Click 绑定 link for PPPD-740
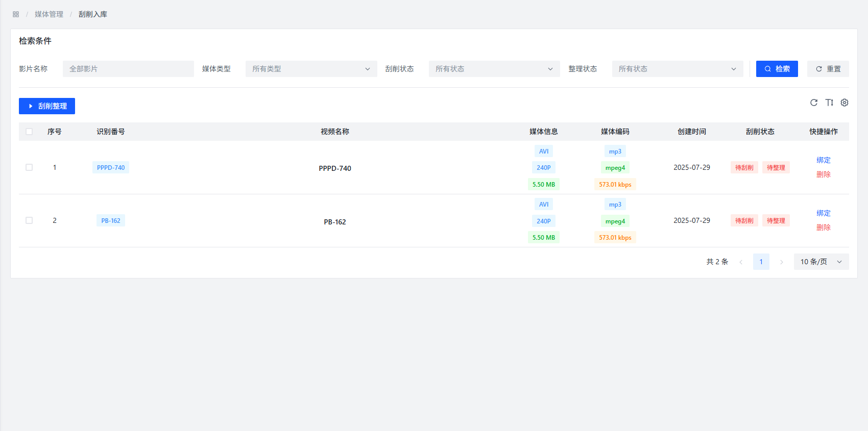The height and width of the screenshot is (431, 868). (x=823, y=160)
